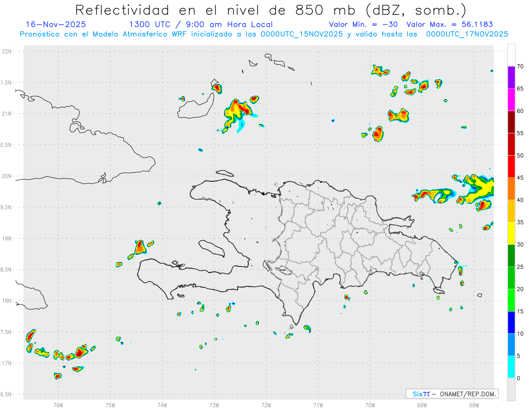The width and height of the screenshot is (532, 411).
Task: Click the dark blue 10–15 dBZ band
Action: [x=511, y=322]
